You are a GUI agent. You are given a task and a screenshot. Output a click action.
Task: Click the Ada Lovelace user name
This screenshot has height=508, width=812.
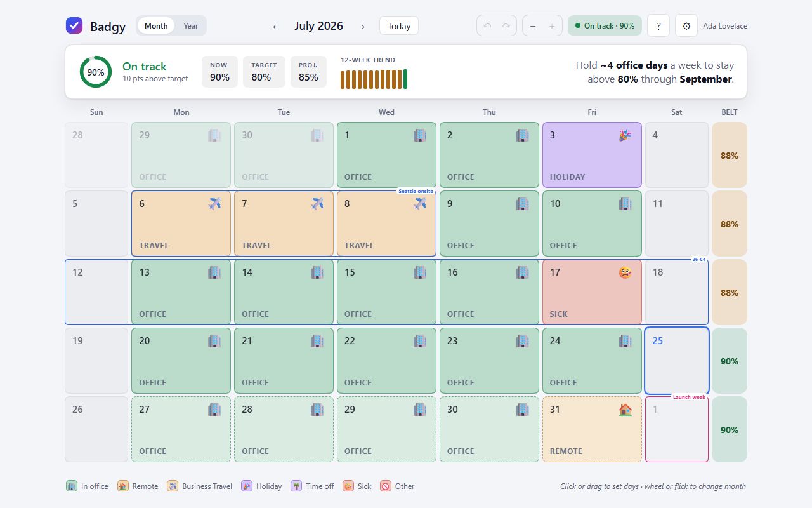pos(725,26)
